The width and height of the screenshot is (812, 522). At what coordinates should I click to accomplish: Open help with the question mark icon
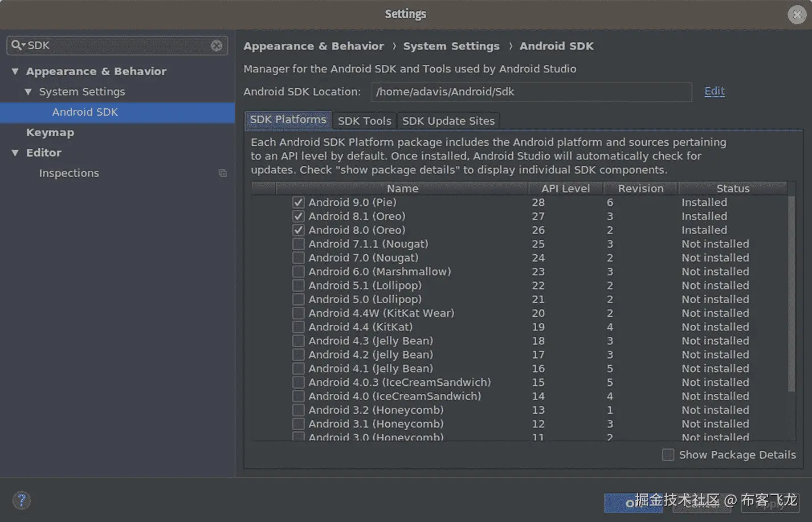click(x=22, y=500)
